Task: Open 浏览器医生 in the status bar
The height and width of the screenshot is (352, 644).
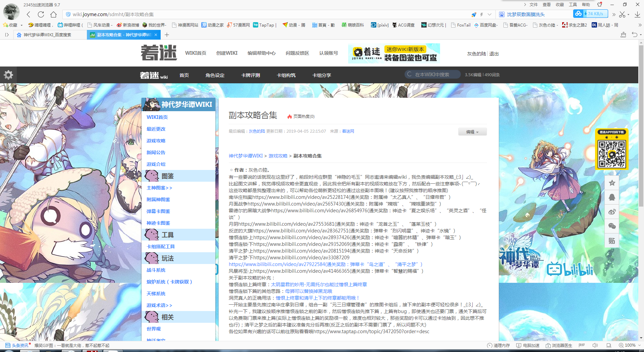Action: (559, 345)
